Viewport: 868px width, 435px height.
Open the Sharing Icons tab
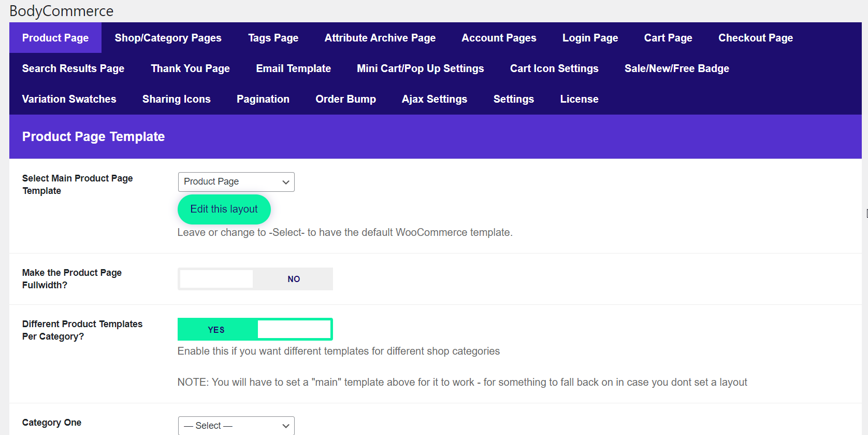tap(176, 99)
